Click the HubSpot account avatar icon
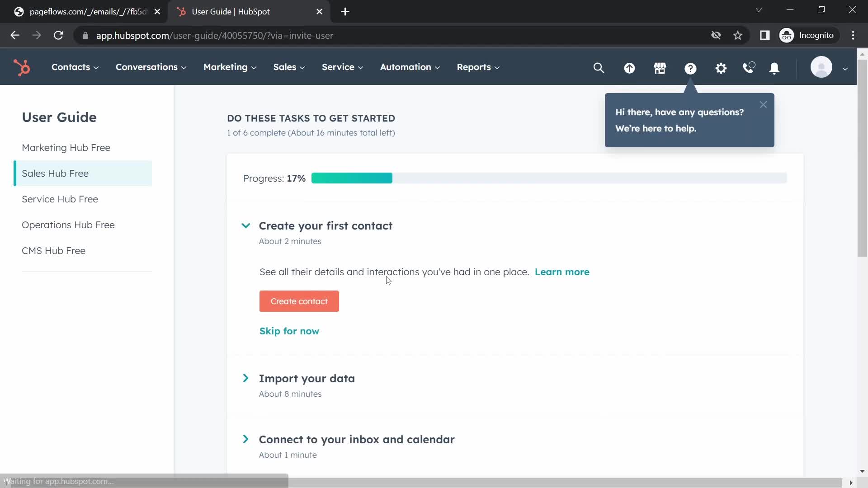This screenshot has width=868, height=488. [821, 67]
